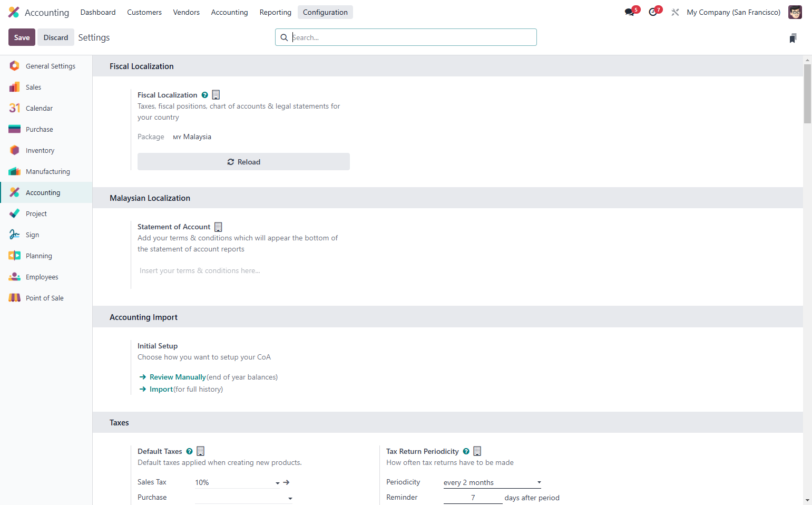This screenshot has width=812, height=505.
Task: Open the Vendors menu
Action: [x=187, y=12]
